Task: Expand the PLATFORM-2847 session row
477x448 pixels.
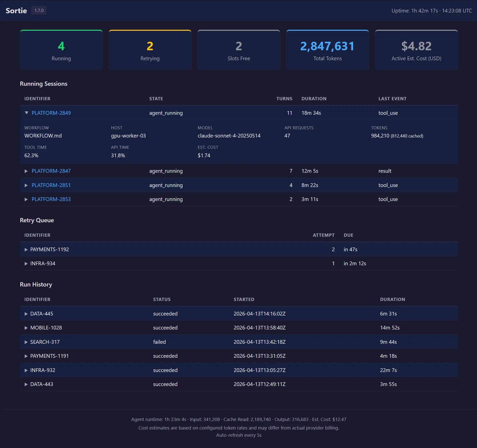Action: (26, 171)
